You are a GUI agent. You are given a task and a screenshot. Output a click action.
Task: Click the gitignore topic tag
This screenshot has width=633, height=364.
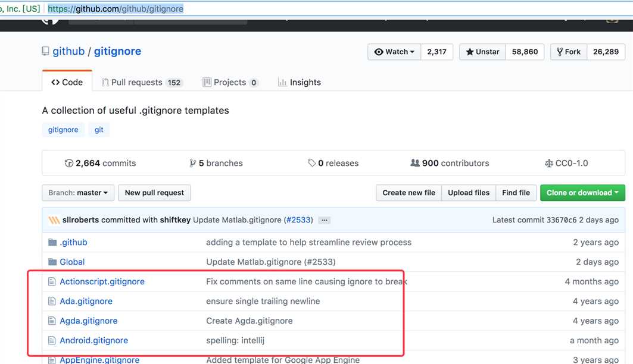click(x=63, y=130)
